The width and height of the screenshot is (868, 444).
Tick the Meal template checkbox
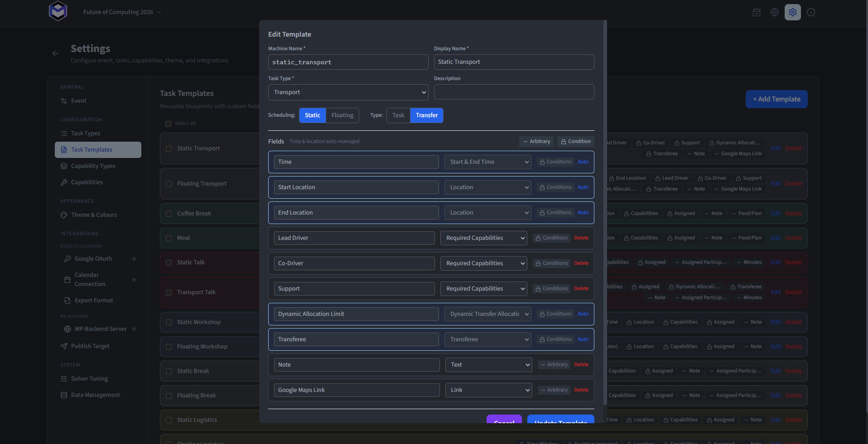pos(169,238)
